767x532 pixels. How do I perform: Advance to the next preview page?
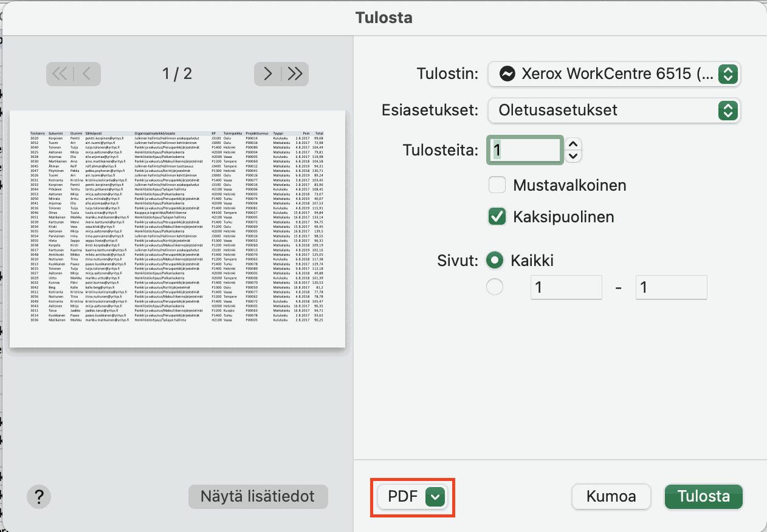click(267, 74)
